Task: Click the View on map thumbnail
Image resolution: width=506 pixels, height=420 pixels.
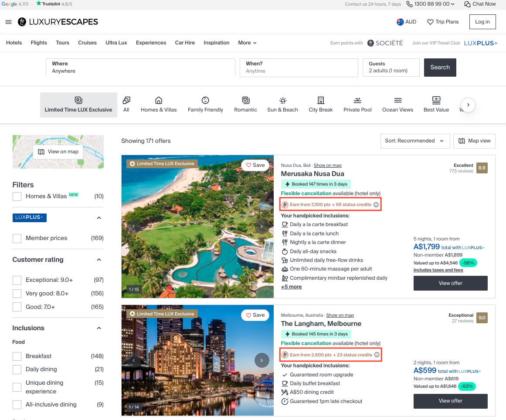Action: (x=58, y=152)
